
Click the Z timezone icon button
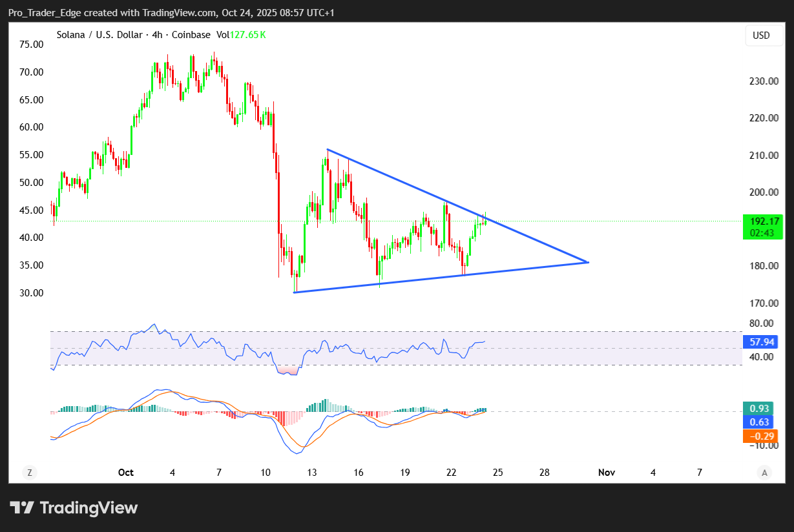tap(29, 473)
